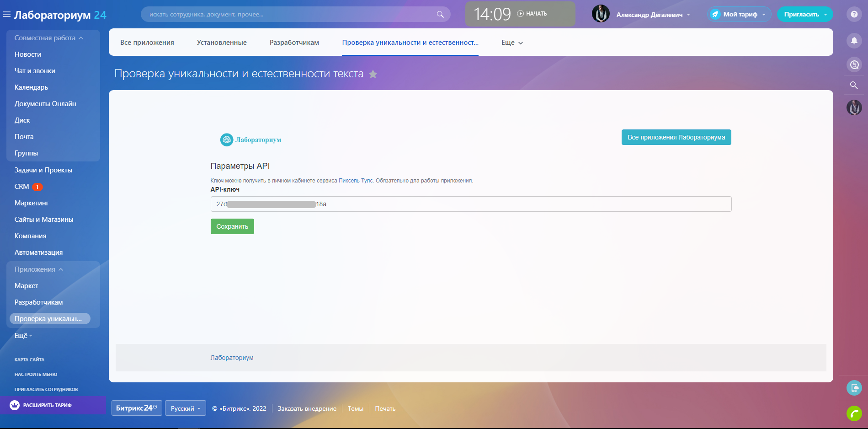Image resolution: width=868 pixels, height=429 pixels.
Task: Open Автоматизация in sidebar
Action: pyautogui.click(x=38, y=252)
